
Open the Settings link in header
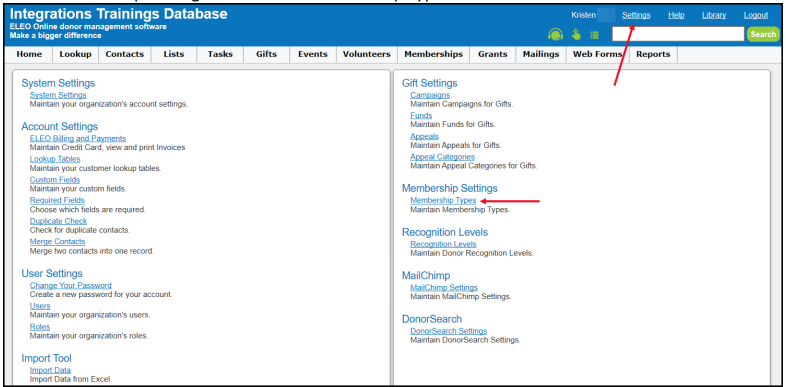(636, 15)
